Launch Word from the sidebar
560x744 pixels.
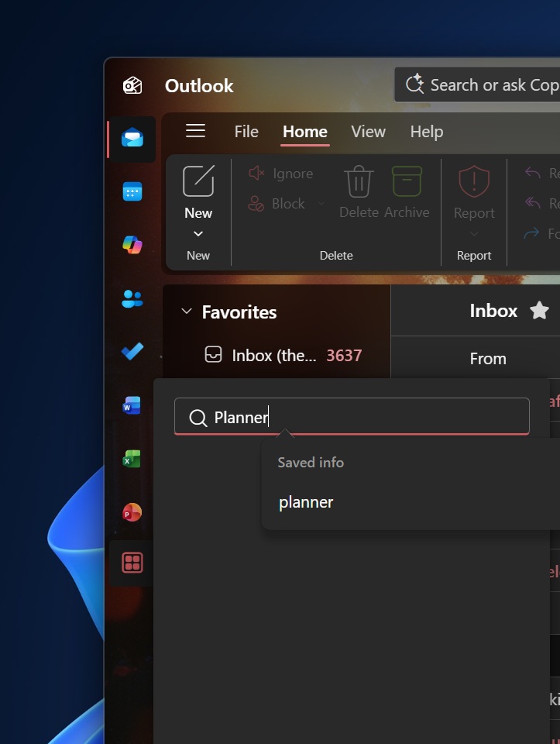[x=132, y=405]
